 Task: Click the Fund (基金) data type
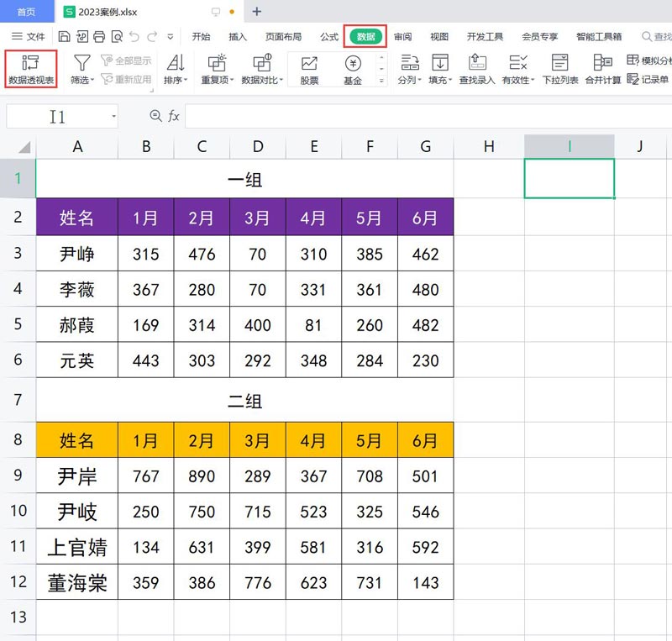point(353,70)
